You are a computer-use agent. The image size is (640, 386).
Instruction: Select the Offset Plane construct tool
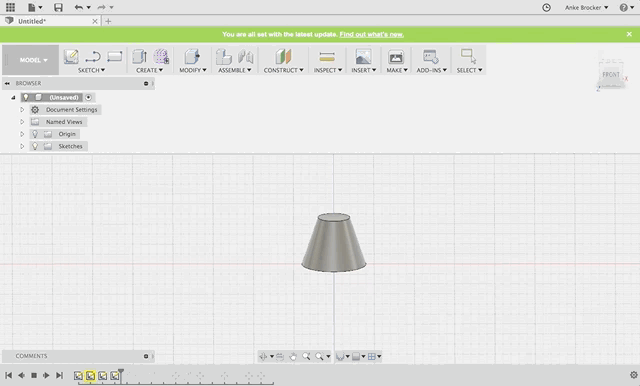pyautogui.click(x=283, y=56)
